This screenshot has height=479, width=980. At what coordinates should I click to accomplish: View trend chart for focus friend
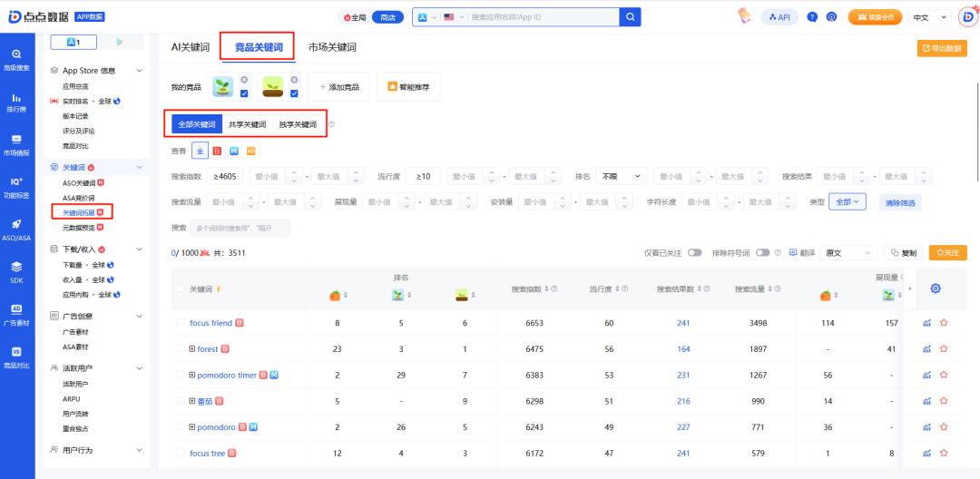coord(926,323)
